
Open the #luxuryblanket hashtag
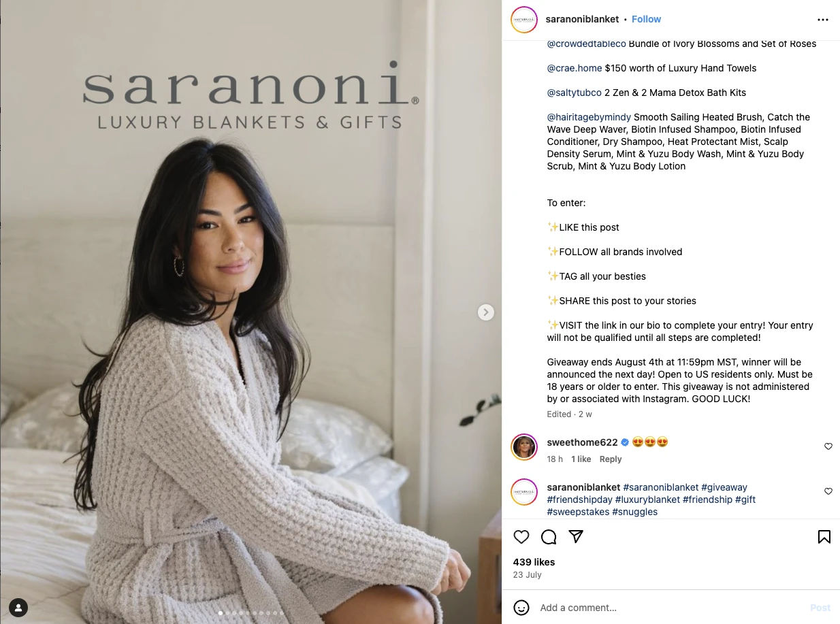click(647, 499)
